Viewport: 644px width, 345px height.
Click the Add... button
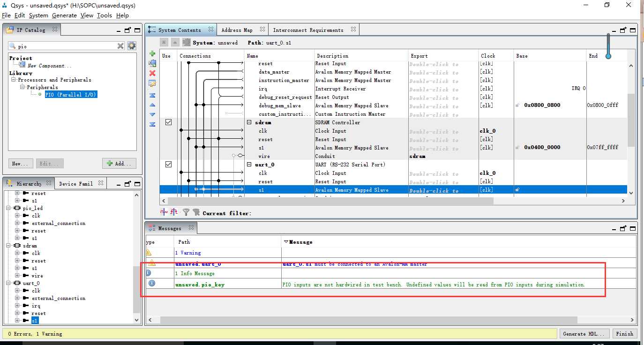coord(120,164)
